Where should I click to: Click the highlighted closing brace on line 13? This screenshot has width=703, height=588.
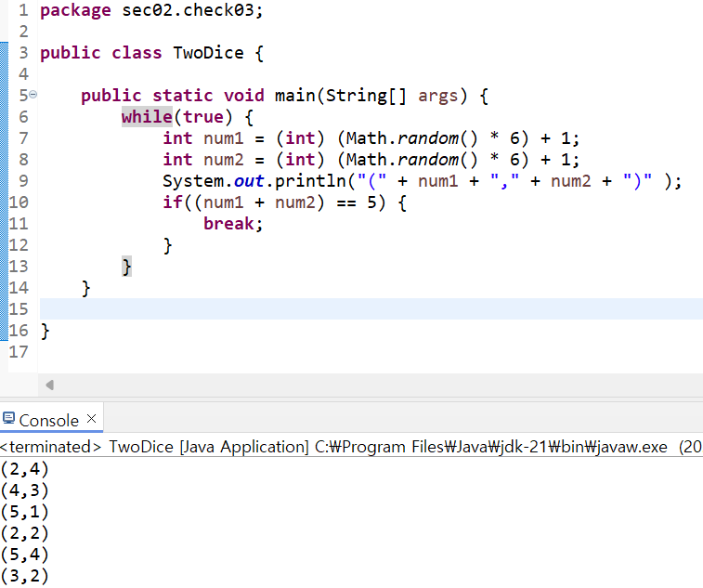click(x=127, y=267)
